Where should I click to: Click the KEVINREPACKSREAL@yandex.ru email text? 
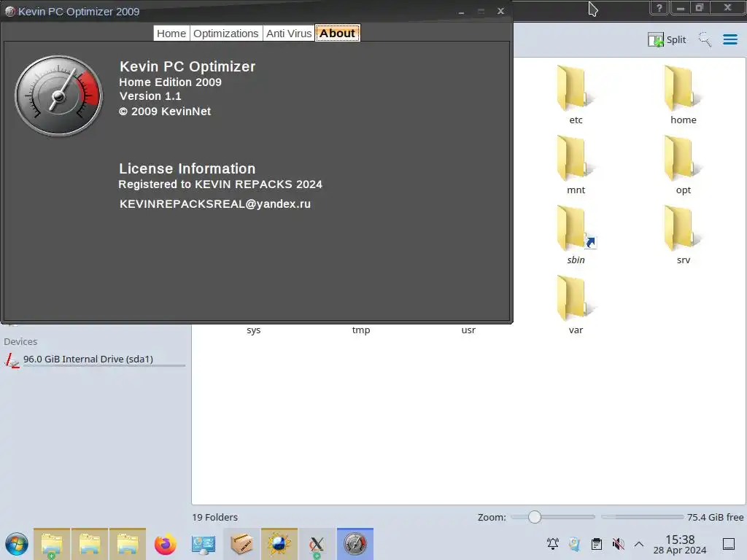(x=215, y=204)
